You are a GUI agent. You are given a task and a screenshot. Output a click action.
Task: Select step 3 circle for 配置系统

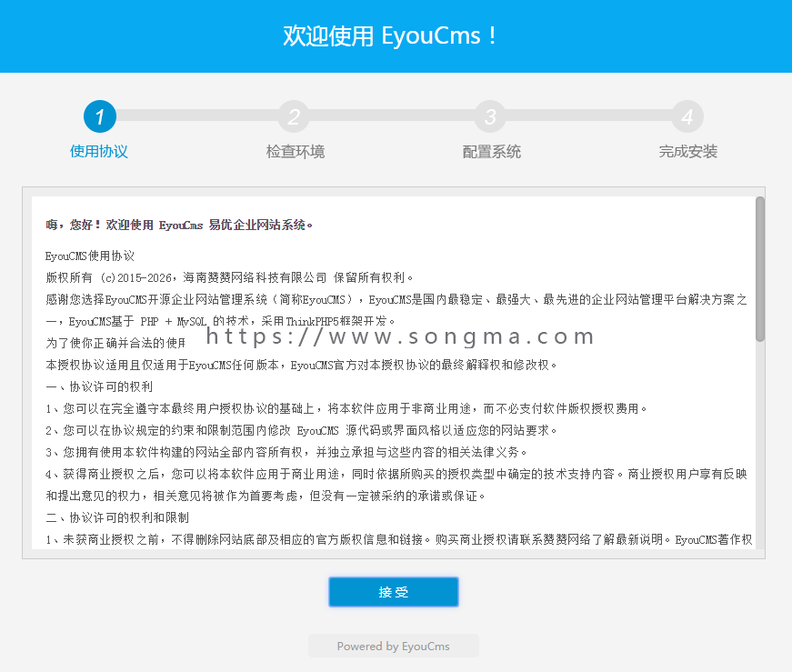pos(490,116)
